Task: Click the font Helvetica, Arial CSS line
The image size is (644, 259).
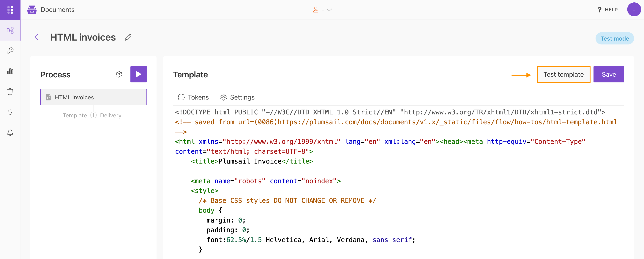Action: tap(311, 240)
